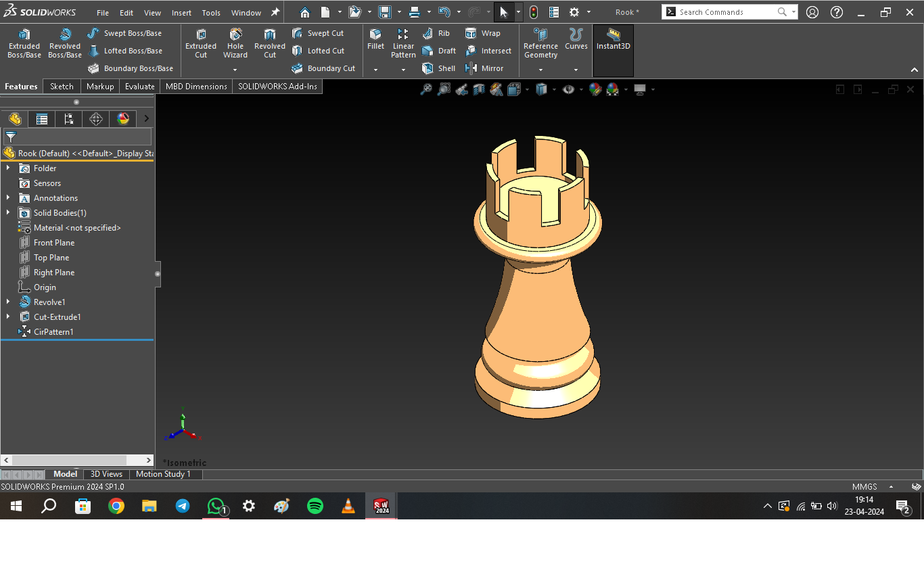Click the Motion Study 1 tab
924x585 pixels.
[163, 474]
